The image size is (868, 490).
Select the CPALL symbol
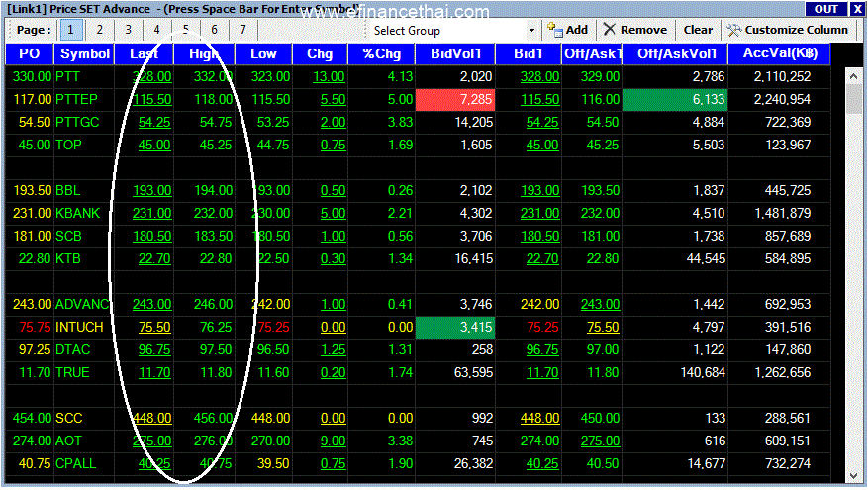click(x=75, y=463)
